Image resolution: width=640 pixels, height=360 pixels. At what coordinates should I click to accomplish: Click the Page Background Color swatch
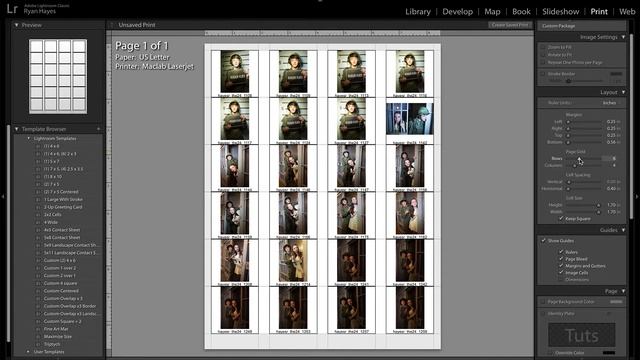(x=616, y=302)
